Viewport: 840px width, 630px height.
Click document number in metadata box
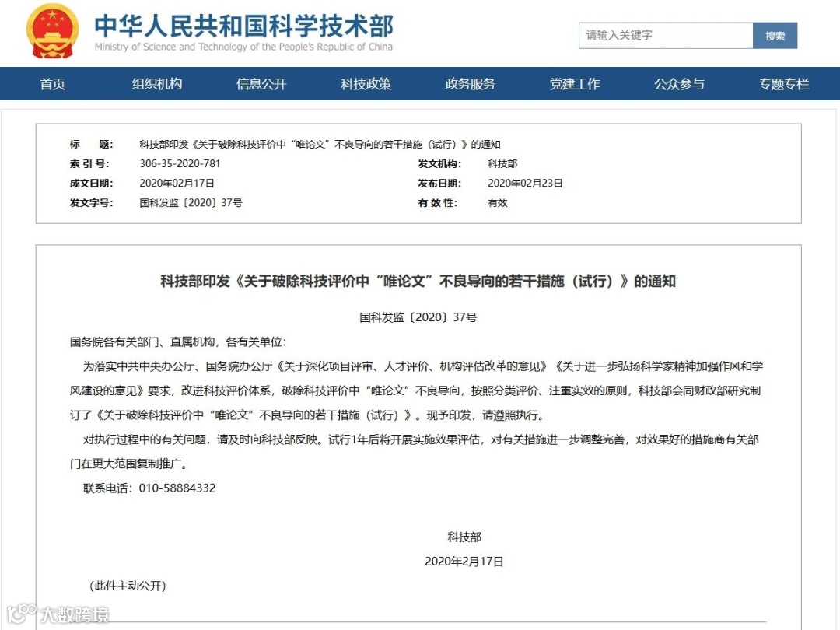click(191, 203)
